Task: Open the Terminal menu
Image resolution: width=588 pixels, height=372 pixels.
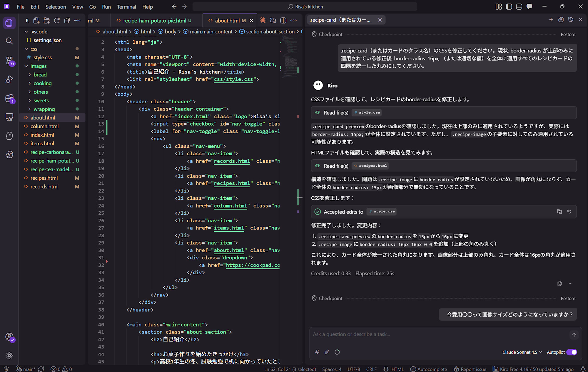Action: pyautogui.click(x=126, y=6)
